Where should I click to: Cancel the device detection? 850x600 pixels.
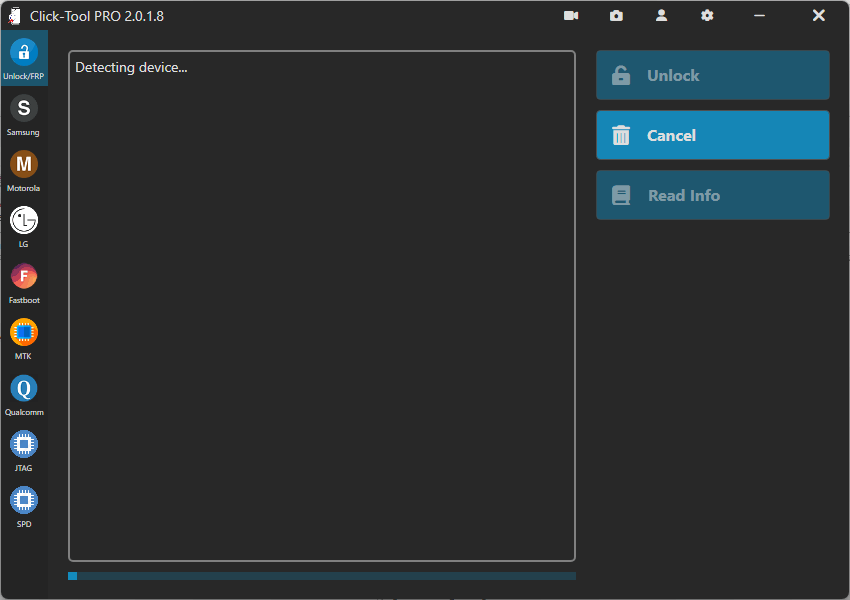point(712,135)
